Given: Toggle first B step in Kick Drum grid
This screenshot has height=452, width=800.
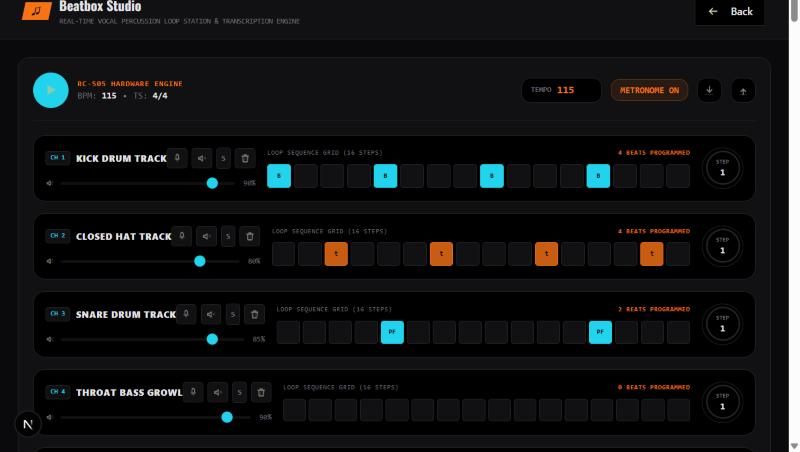Looking at the screenshot, I should pos(279,176).
